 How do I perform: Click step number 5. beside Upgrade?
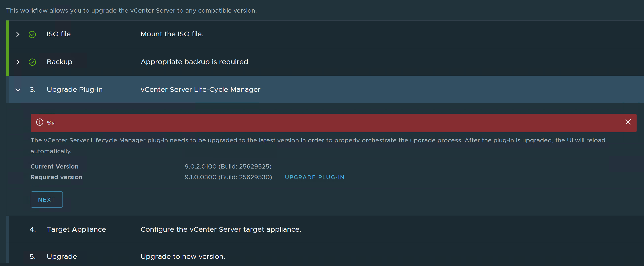[x=33, y=257]
